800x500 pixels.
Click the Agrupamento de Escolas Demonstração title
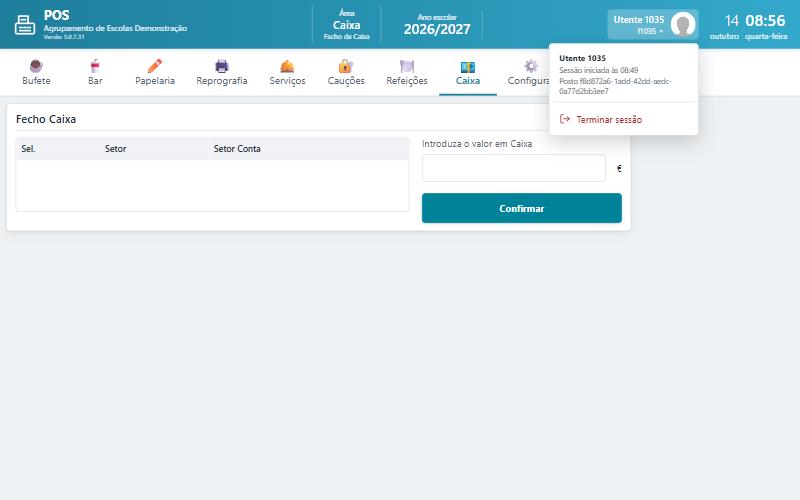(115, 28)
